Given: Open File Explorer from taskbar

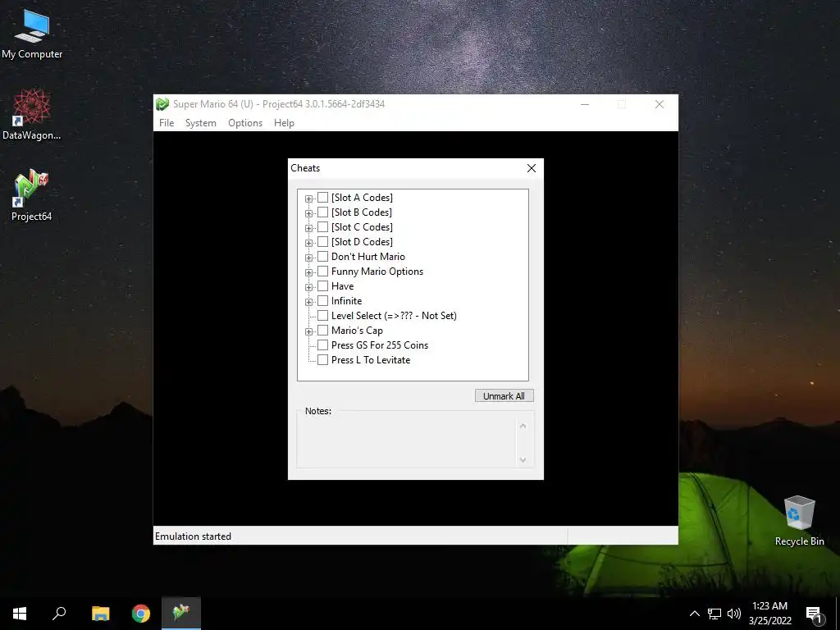Looking at the screenshot, I should 100,614.
